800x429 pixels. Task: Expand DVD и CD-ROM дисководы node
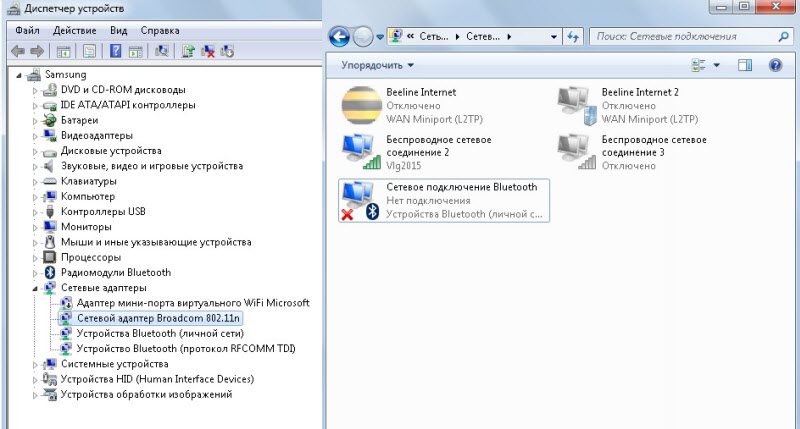pos(35,91)
